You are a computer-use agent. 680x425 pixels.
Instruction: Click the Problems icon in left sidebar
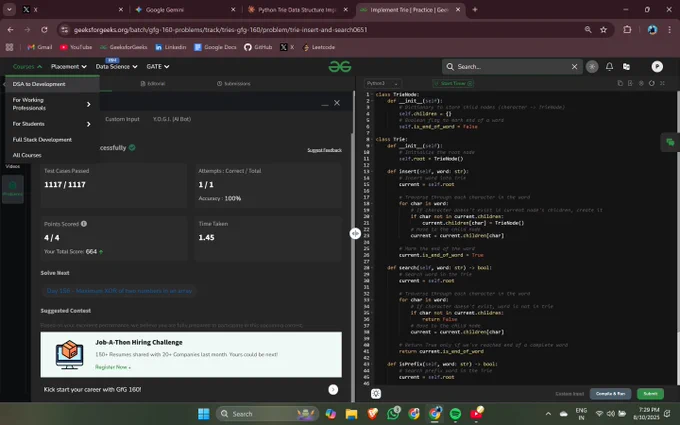pos(13,188)
